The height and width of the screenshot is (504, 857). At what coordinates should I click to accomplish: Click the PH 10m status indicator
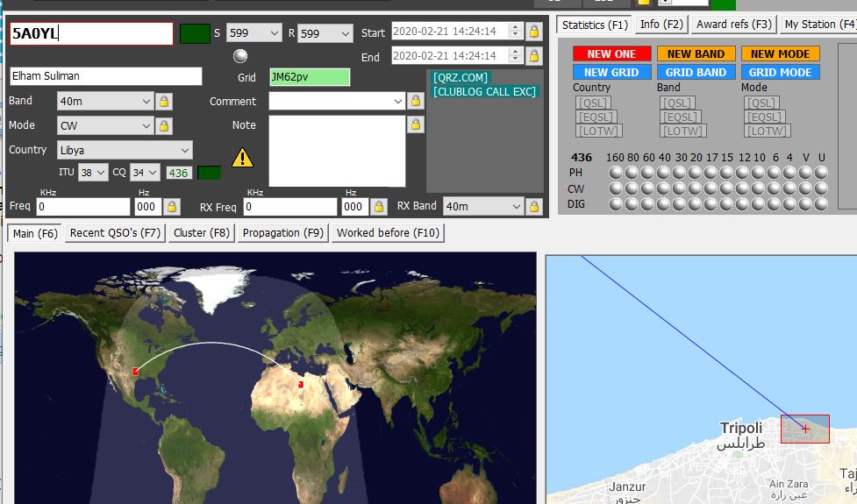point(758,173)
